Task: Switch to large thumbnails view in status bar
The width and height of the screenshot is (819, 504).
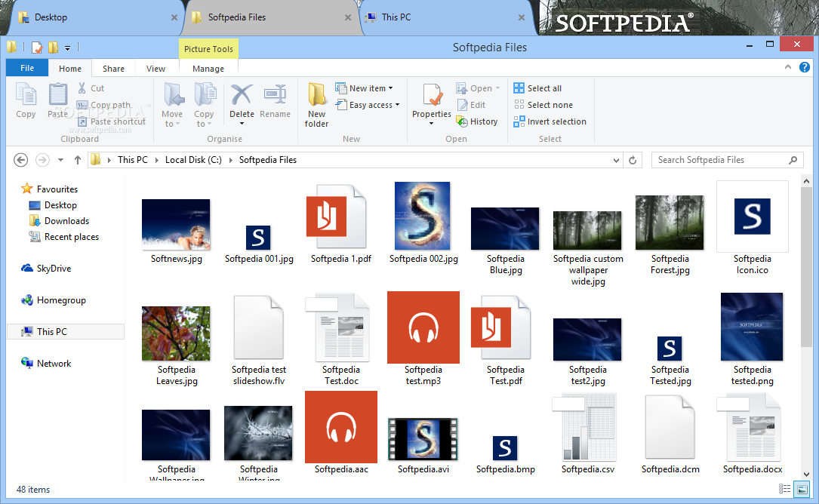Action: (802, 490)
